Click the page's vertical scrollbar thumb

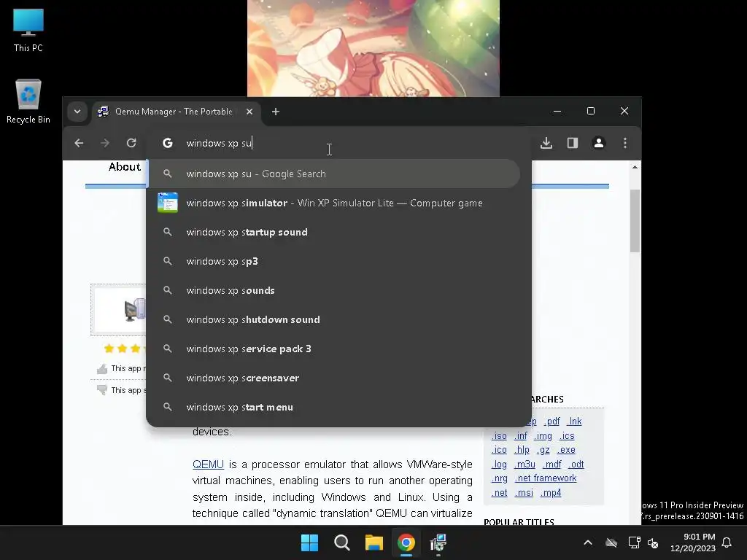click(x=635, y=221)
